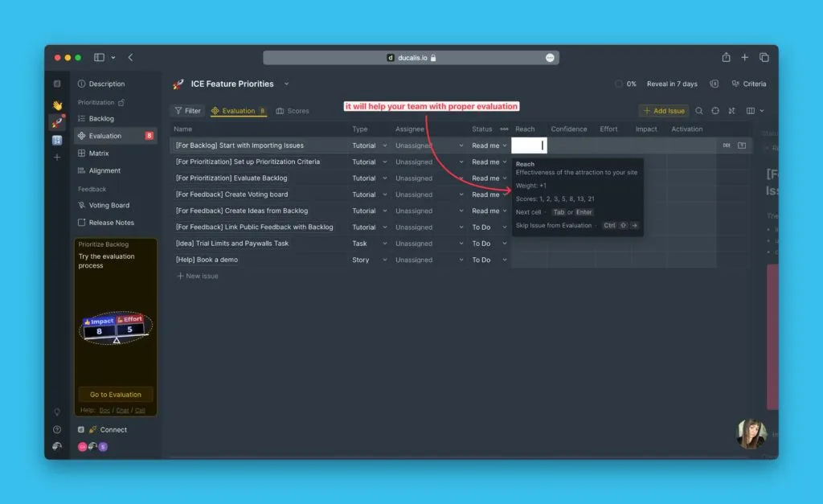Image resolution: width=823 pixels, height=504 pixels.
Task: Click the waving hand icon in the left rail
Action: (57, 105)
